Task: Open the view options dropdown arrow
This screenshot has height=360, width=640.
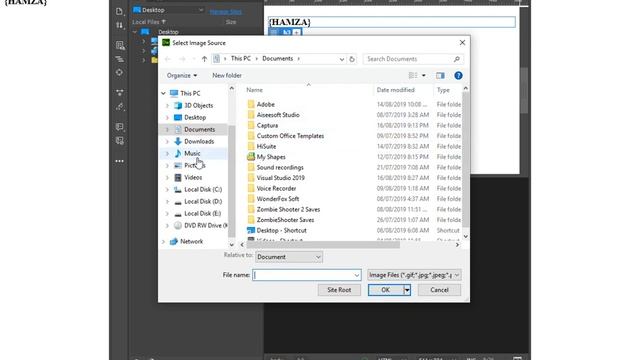Action: pos(424,76)
